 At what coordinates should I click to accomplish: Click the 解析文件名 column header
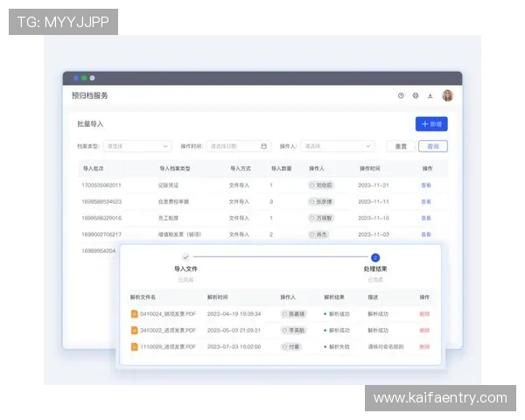[143, 297]
